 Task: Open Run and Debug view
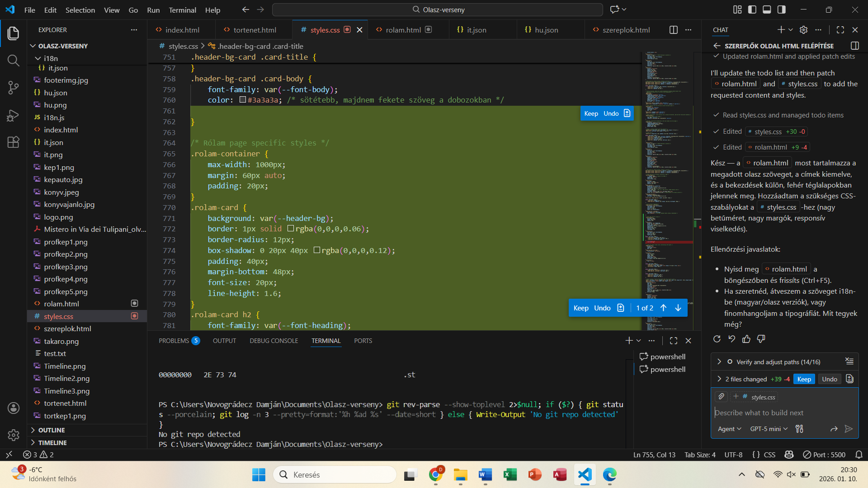(x=13, y=116)
